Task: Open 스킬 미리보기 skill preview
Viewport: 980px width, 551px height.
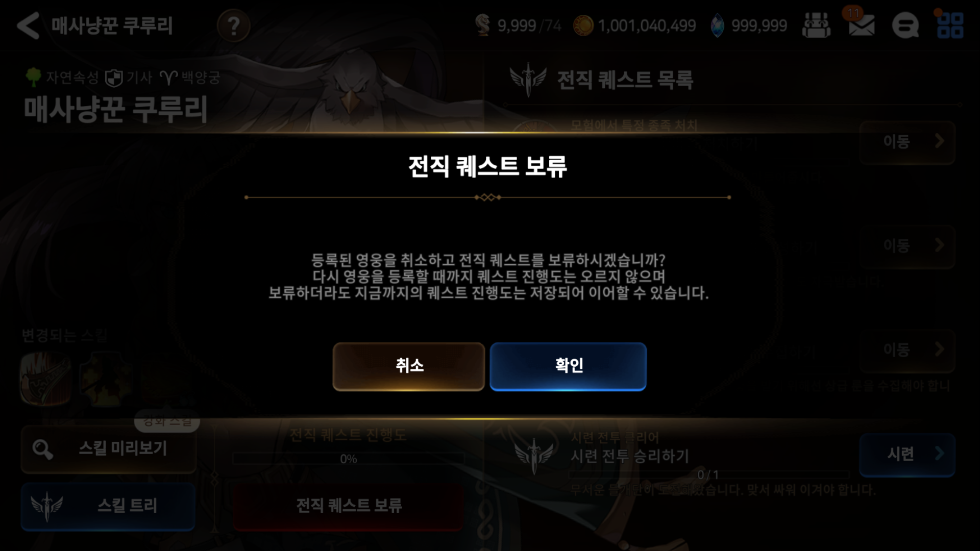Action: 108,449
